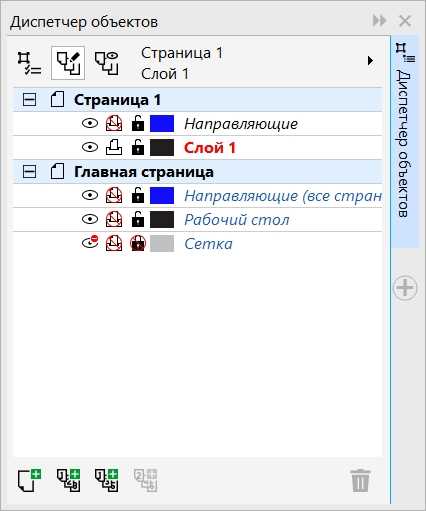Click black color swatch of Рабочий стол
426x511 pixels.
click(x=162, y=220)
